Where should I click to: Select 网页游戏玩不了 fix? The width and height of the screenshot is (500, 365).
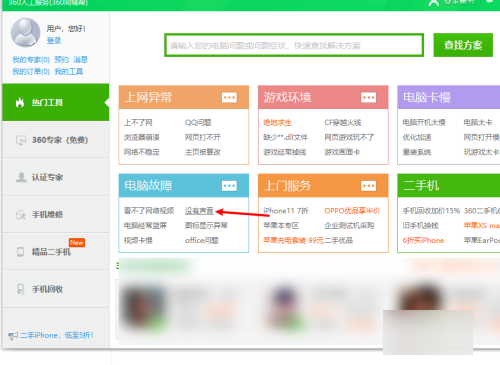click(x=349, y=137)
